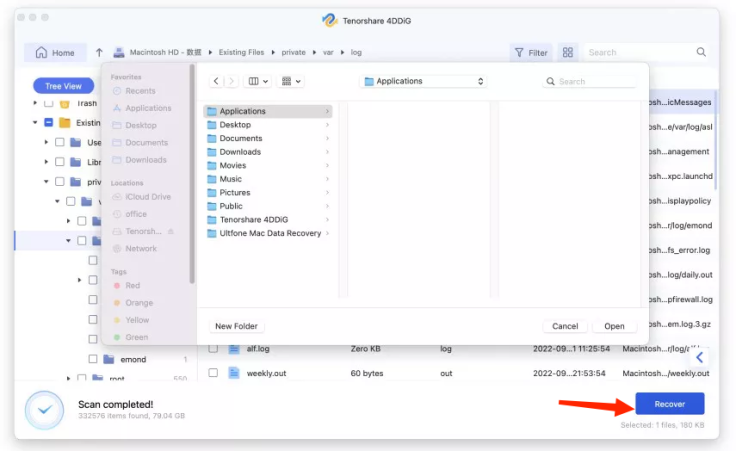Expand Movies folder chevron
The image size is (736, 451).
pyautogui.click(x=327, y=166)
